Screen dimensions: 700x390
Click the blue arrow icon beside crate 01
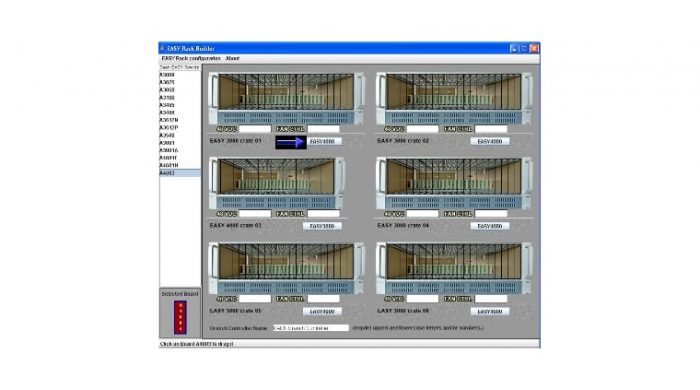pos(291,142)
